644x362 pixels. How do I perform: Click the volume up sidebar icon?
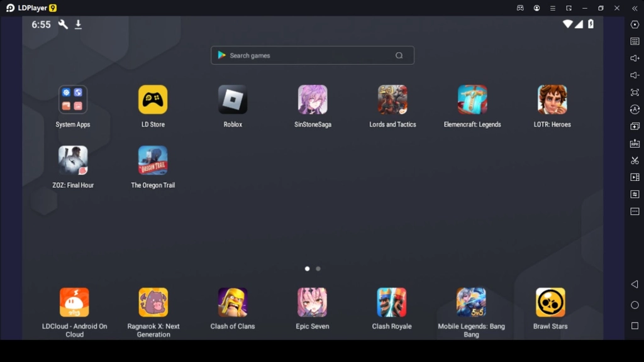click(635, 58)
